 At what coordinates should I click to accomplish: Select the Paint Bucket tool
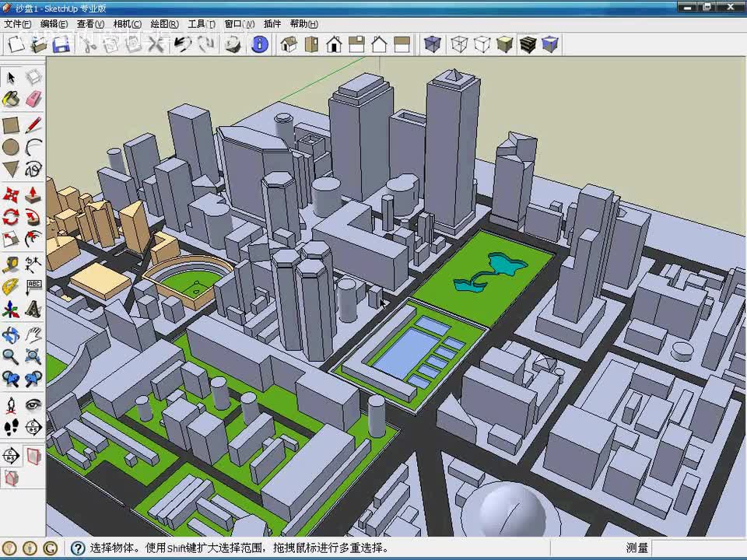(x=11, y=100)
